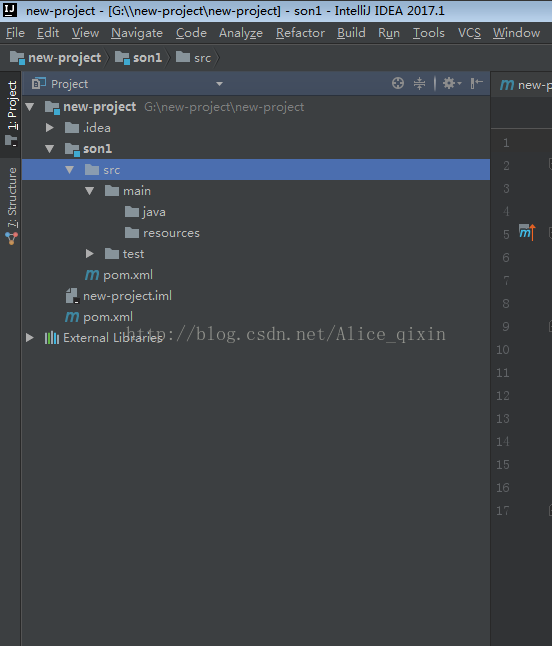This screenshot has height=646, width=552.
Task: Click the IntelliJ IDEA logo in title bar
Action: (x=10, y=9)
